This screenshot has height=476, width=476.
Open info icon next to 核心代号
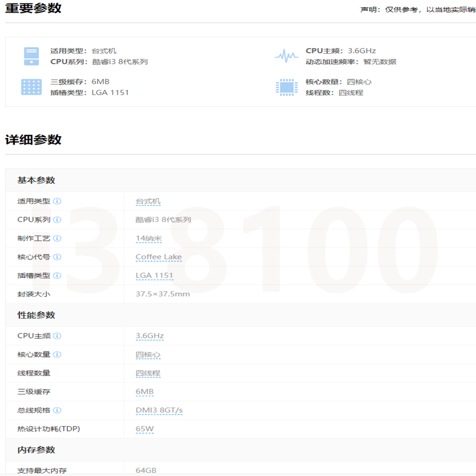tap(57, 257)
